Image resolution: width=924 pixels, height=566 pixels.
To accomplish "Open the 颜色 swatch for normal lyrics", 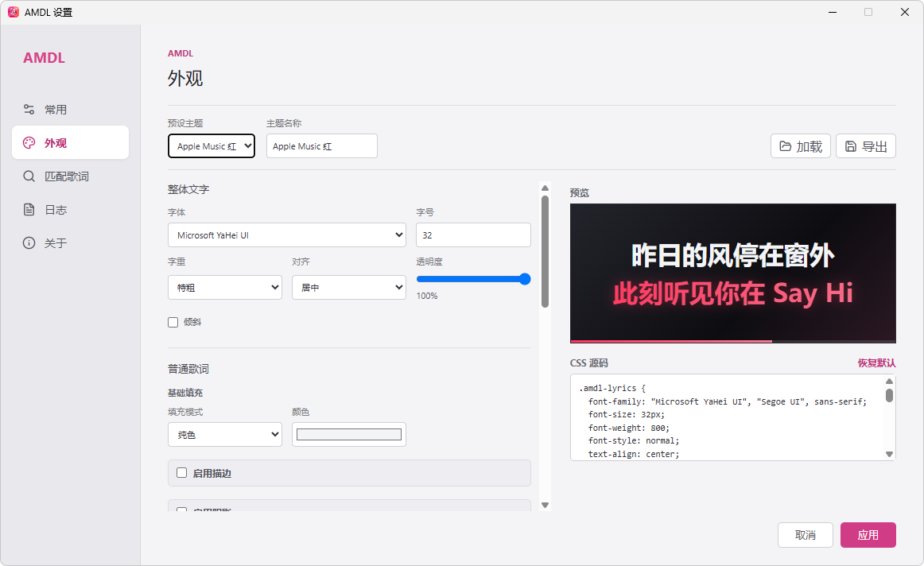I will [349, 435].
